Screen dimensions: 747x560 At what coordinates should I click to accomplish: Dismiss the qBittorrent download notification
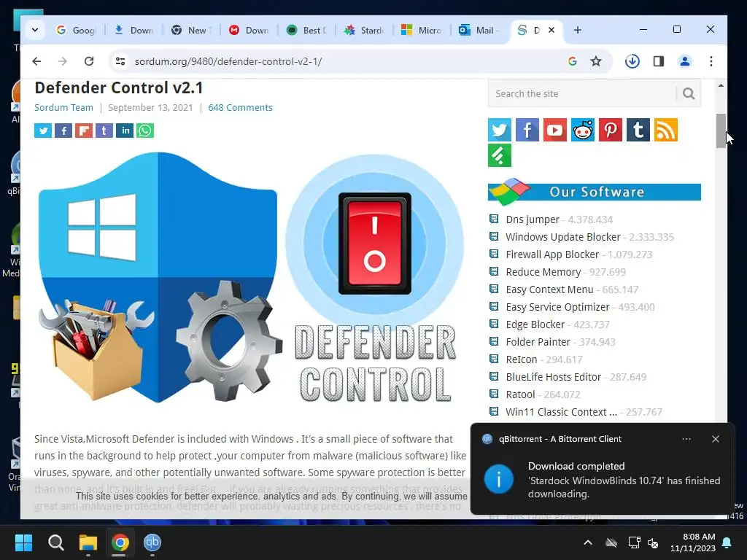point(715,439)
